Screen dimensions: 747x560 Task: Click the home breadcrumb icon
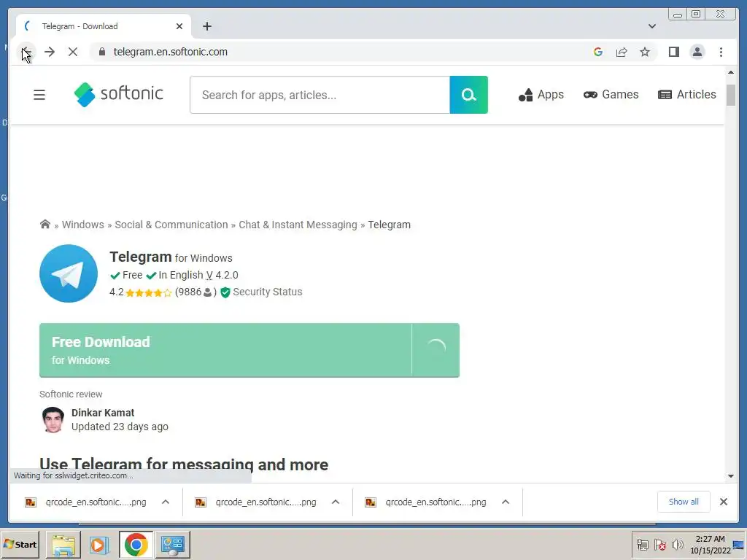tap(44, 225)
